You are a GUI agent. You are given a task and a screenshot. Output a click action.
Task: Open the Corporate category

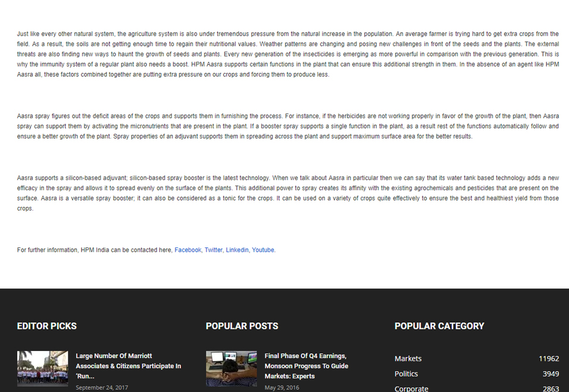click(x=411, y=388)
